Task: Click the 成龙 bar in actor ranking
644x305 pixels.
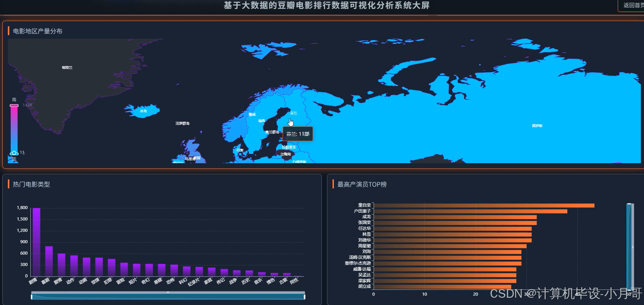Action: click(455, 217)
